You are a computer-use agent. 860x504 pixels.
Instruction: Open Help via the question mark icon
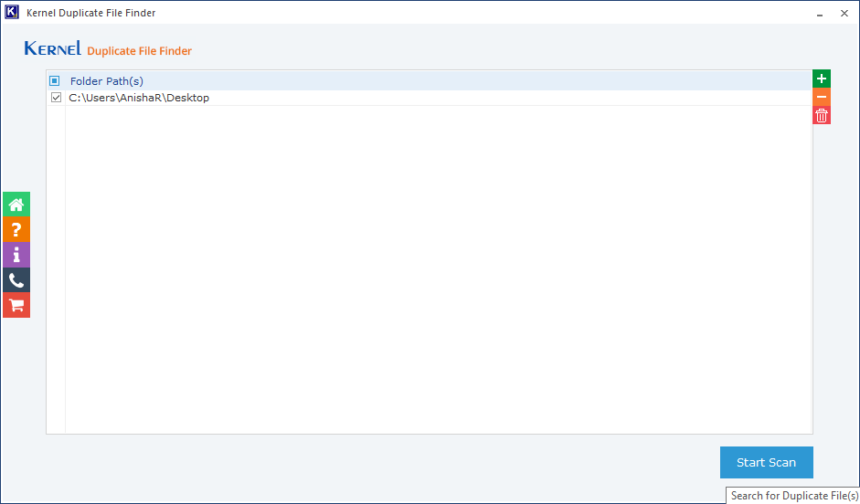tap(16, 229)
